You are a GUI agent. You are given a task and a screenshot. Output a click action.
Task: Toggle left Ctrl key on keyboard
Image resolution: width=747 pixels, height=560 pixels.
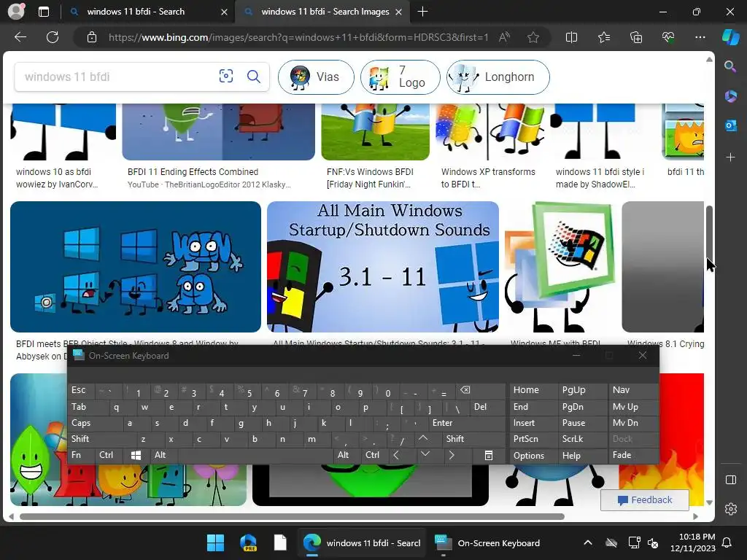(108, 455)
